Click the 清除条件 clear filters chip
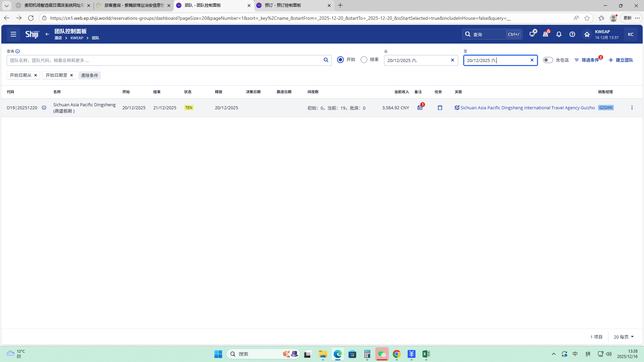This screenshot has height=362, width=644. click(89, 75)
